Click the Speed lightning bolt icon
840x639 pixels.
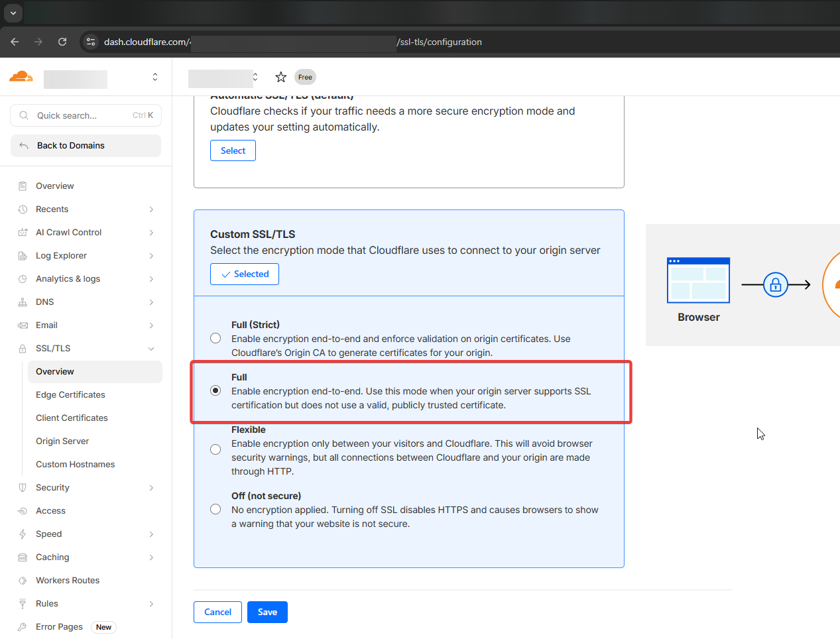23,534
